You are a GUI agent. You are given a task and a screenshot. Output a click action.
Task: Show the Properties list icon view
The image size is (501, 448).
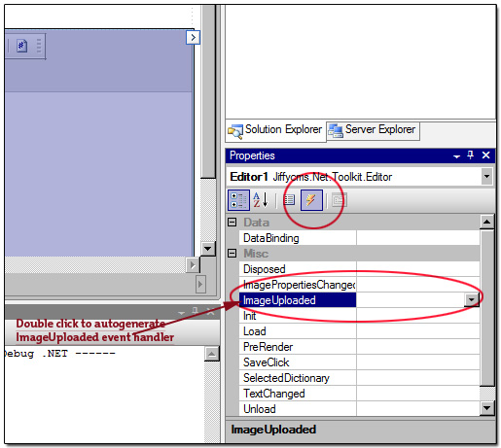[289, 200]
